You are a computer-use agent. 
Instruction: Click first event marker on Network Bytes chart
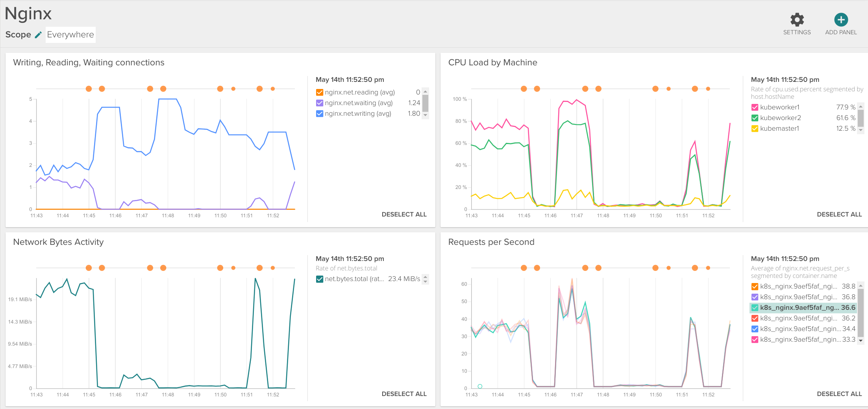pyautogui.click(x=89, y=268)
